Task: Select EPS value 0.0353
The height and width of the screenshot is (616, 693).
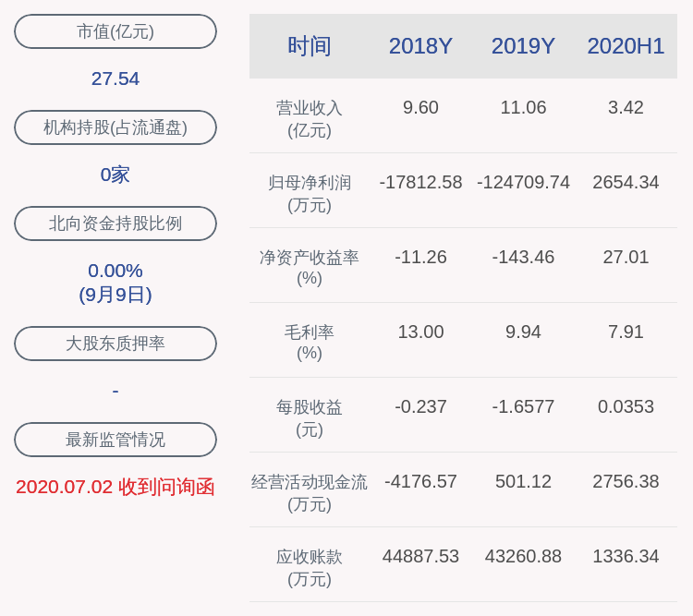Action: [626, 406]
